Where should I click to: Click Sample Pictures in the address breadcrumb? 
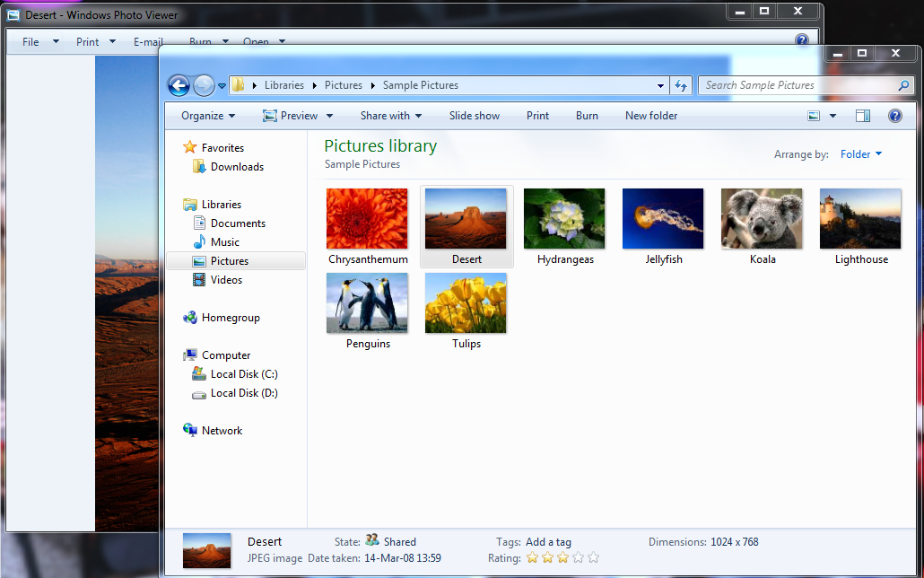(420, 85)
